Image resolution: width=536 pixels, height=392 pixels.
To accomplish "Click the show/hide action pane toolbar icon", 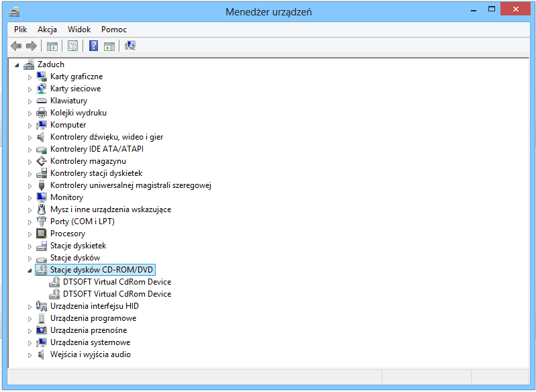I will point(109,46).
